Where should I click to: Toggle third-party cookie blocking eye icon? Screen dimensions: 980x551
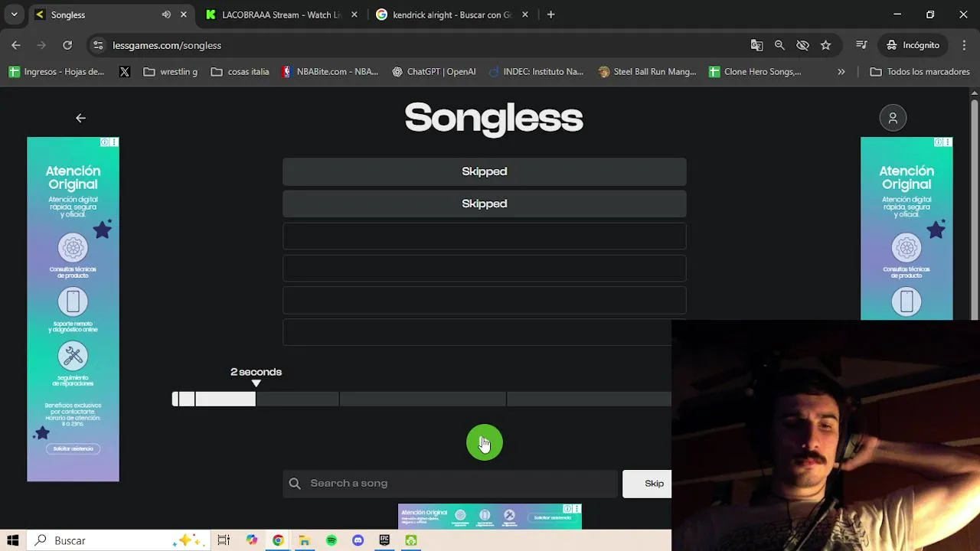coord(802,45)
